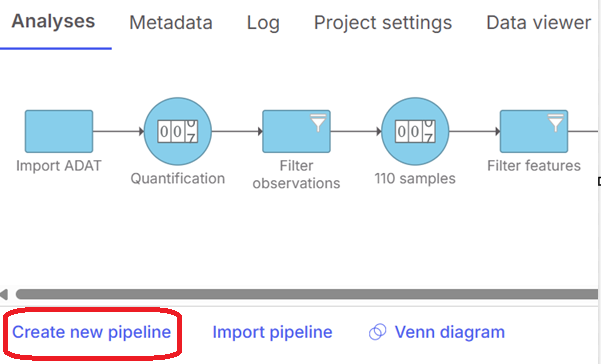Go to Project settings tab
601x364 pixels.
pos(383,23)
